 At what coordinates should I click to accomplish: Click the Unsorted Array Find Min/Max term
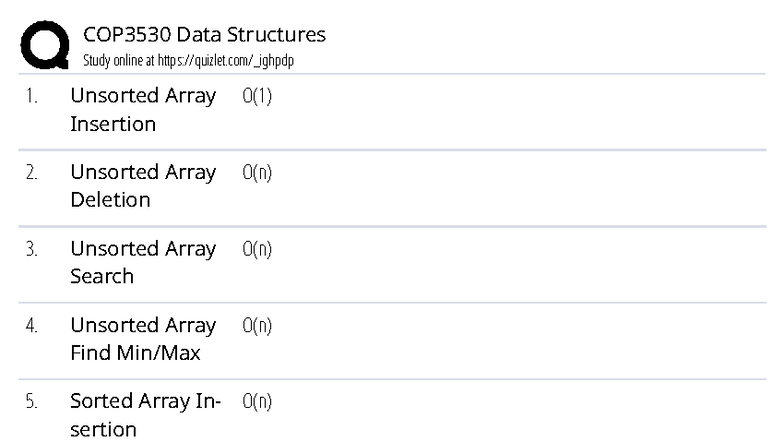(142, 339)
